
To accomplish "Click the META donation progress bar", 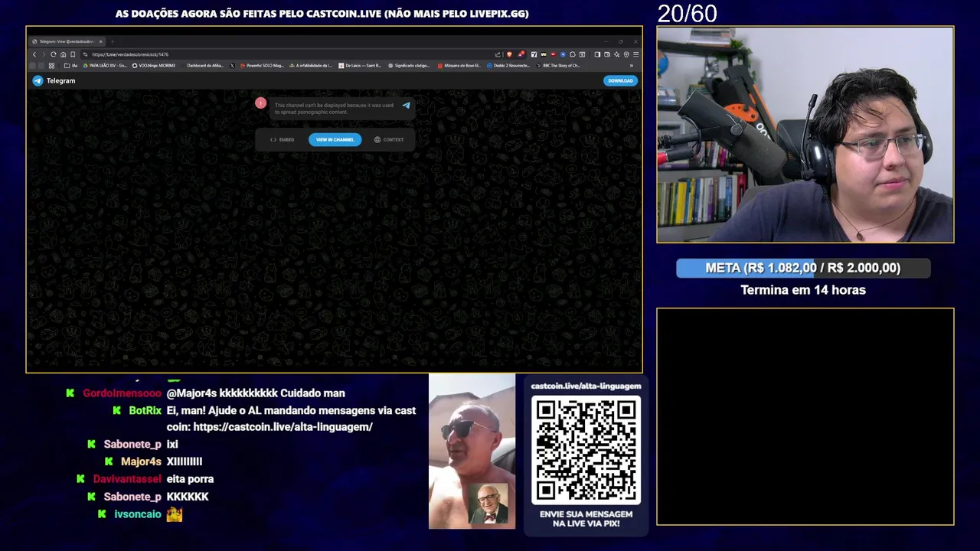I will click(x=803, y=268).
